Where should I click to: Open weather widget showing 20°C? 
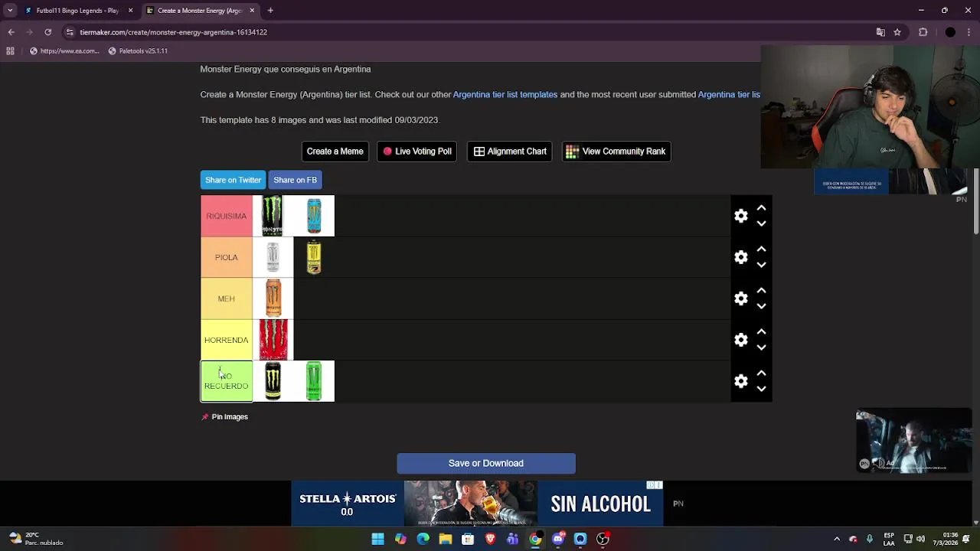tap(36, 539)
